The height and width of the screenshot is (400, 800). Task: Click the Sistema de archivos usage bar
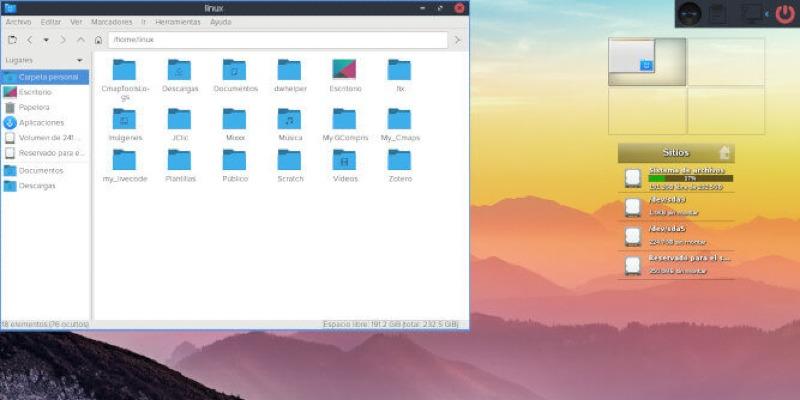pos(690,179)
